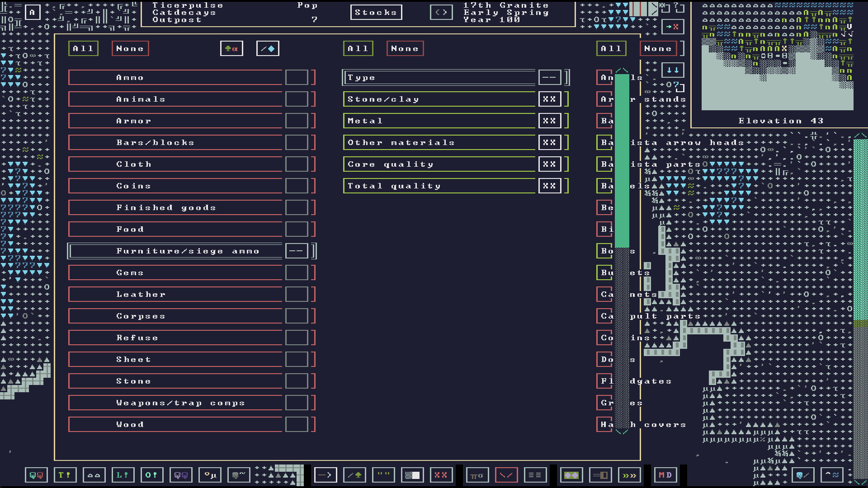Enable the Ammo category checkbox
The width and height of the screenshot is (868, 488).
[297, 77]
